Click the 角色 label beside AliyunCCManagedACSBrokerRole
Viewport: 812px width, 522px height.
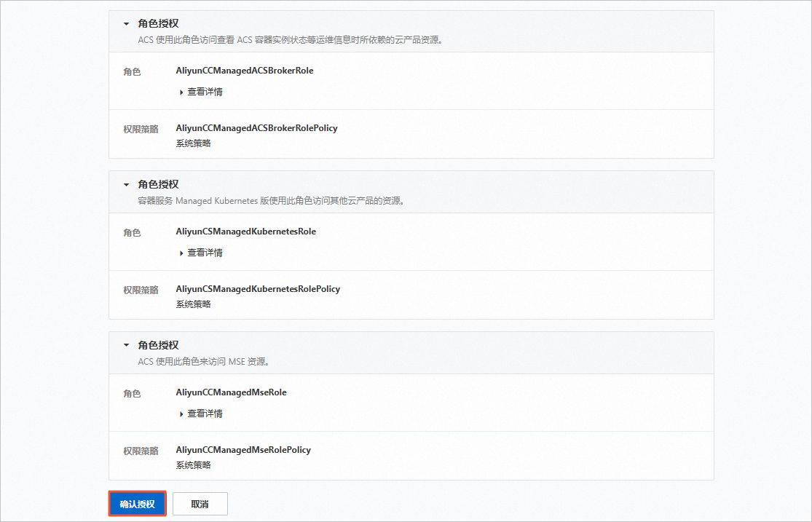click(132, 72)
